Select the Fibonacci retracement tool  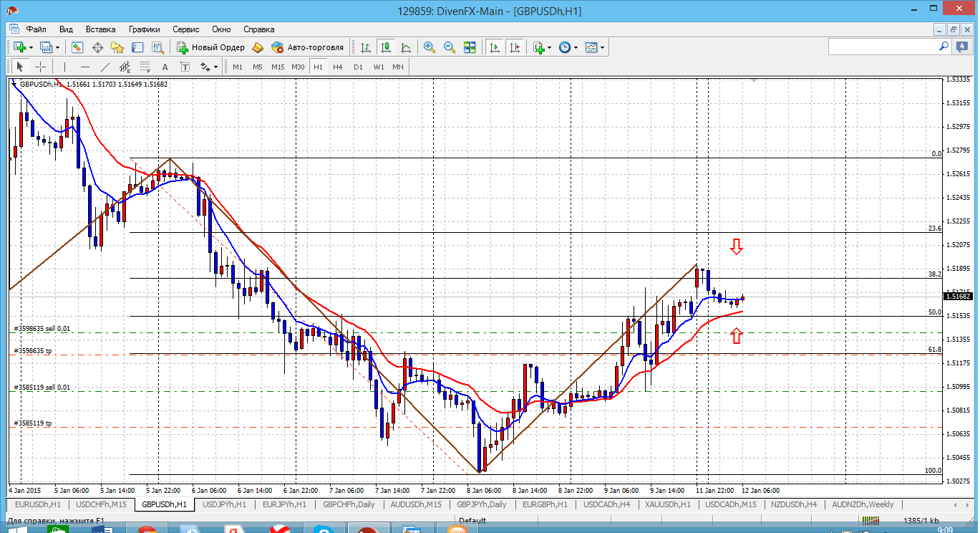point(146,67)
